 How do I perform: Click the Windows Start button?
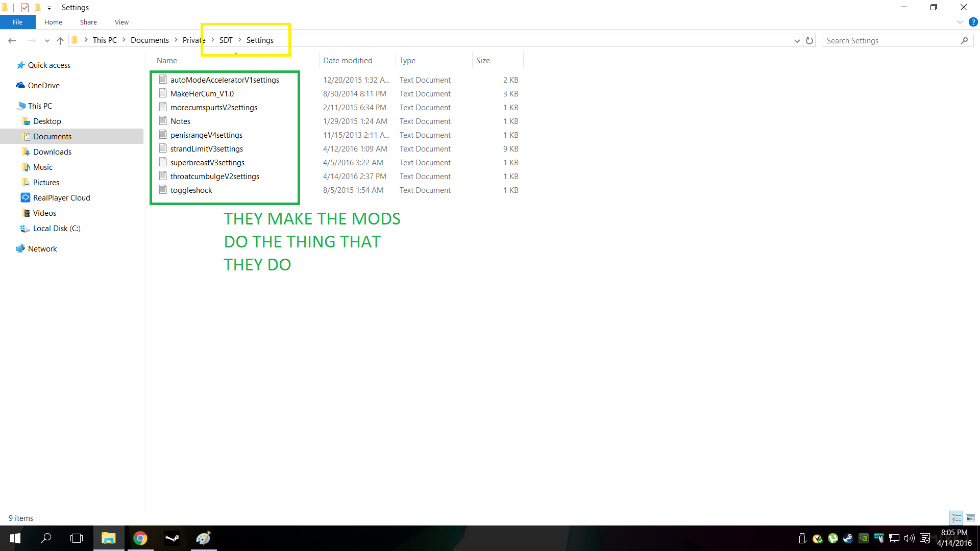coord(15,538)
